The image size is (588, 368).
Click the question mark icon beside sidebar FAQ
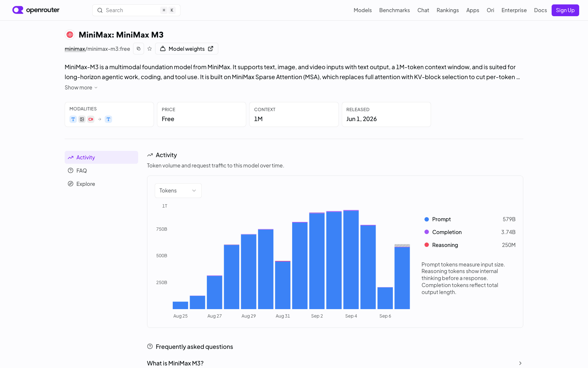[71, 170]
